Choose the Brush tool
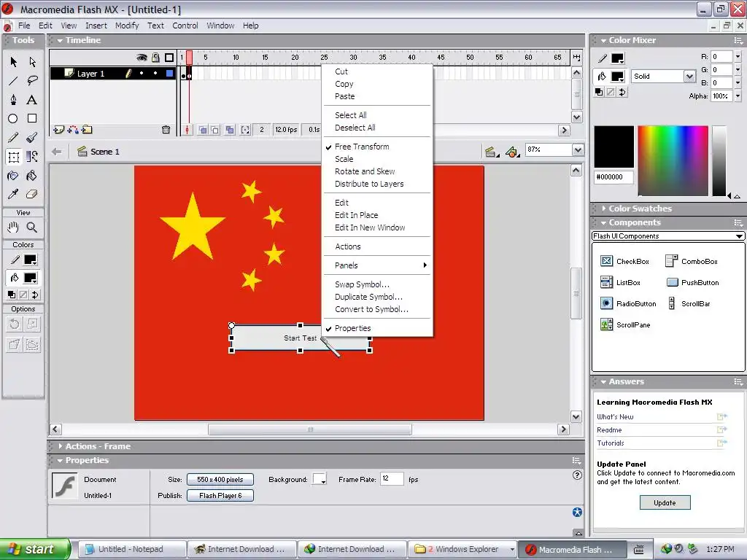 32,138
